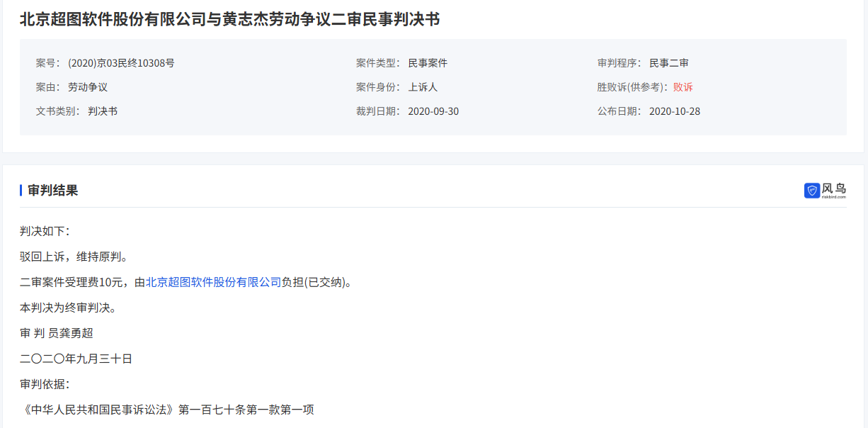Click the 判决如下: line
The height and width of the screenshot is (428, 868).
(45, 231)
